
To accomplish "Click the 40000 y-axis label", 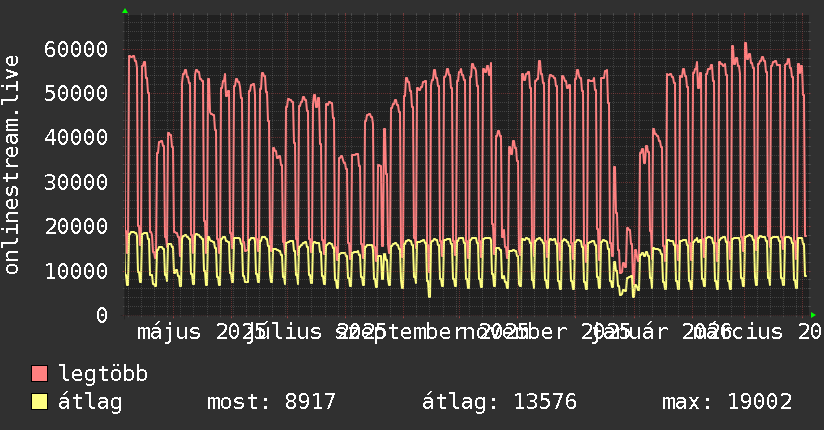I will tap(77, 137).
